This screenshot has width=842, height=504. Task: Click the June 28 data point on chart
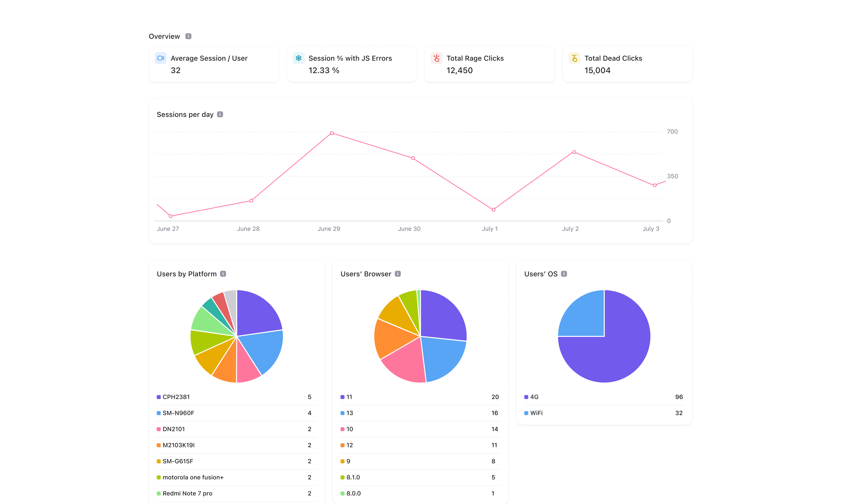click(x=251, y=201)
